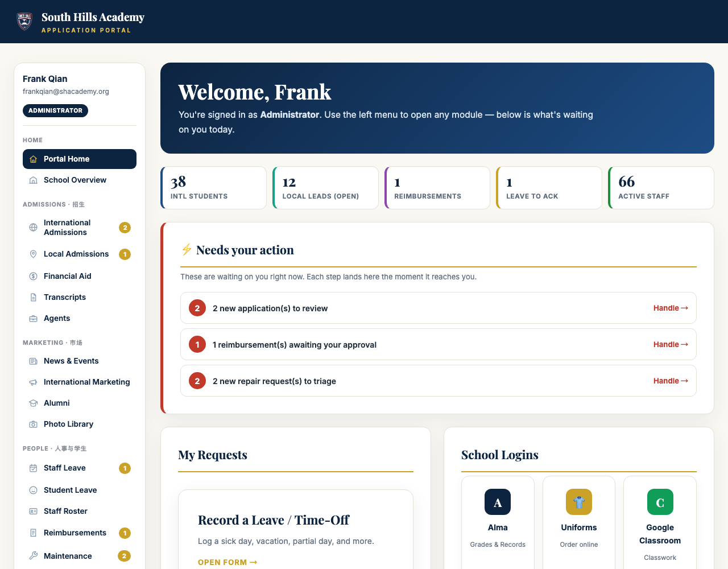Click the Agents briefcase icon
728x569 pixels.
coord(33,319)
